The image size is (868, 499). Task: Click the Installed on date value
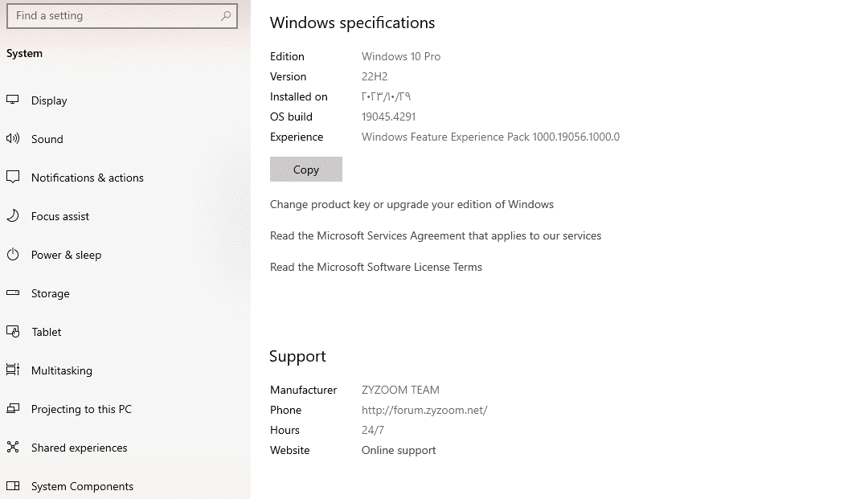[x=387, y=96]
